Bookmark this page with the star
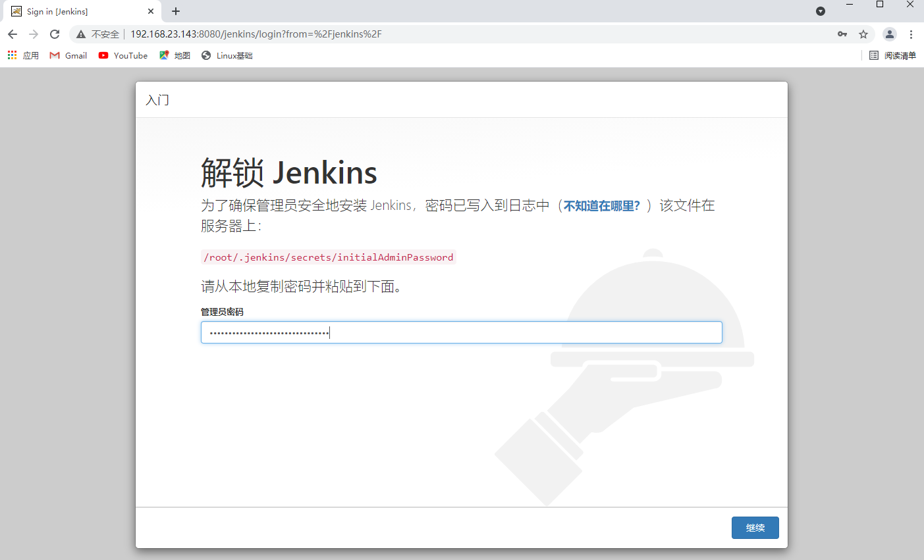Screen dimensions: 924x560 click(863, 34)
